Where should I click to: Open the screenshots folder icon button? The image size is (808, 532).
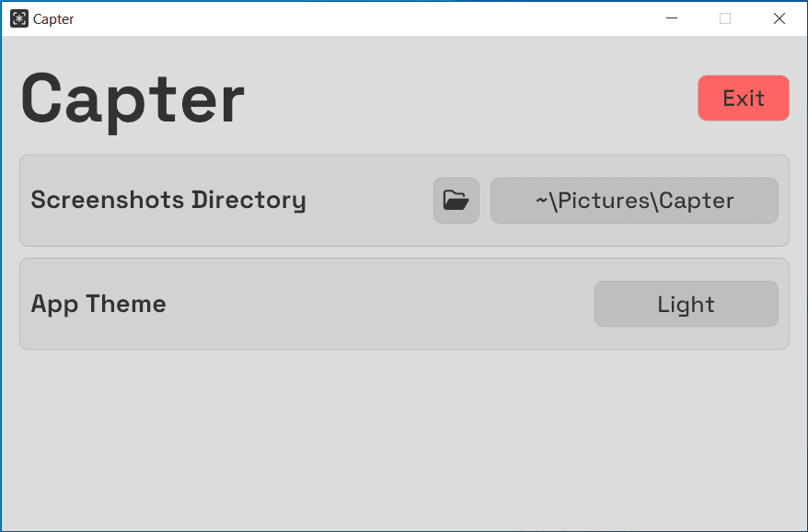(x=456, y=201)
